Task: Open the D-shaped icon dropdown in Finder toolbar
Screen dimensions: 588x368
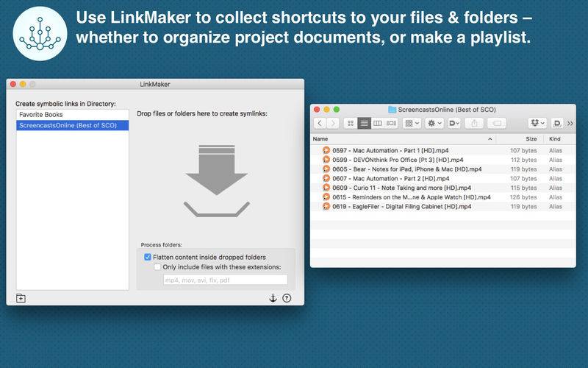Action: [454, 123]
